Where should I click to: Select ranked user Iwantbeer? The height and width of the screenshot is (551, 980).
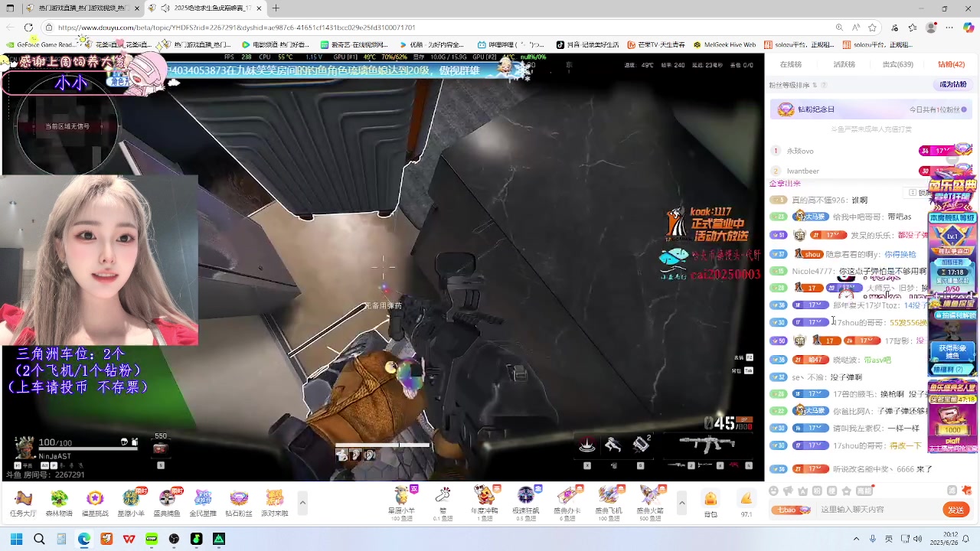coord(803,171)
